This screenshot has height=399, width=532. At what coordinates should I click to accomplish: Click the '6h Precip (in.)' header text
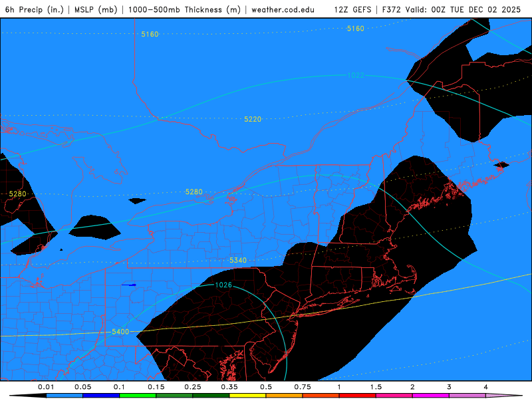click(35, 9)
